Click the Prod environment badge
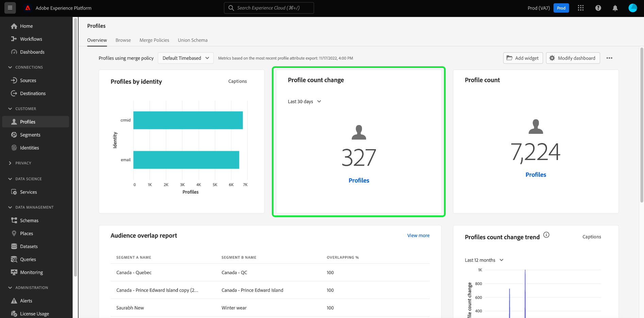Image resolution: width=644 pixels, height=318 pixels. point(561,8)
